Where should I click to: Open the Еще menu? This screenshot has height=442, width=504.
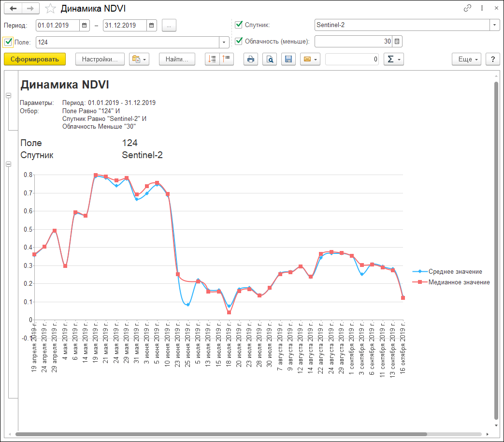point(466,59)
